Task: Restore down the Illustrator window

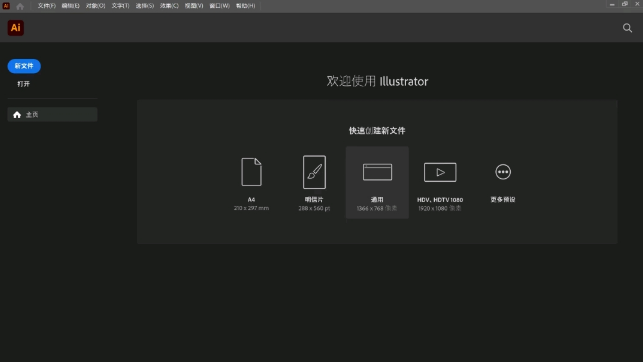Action: pos(625,4)
